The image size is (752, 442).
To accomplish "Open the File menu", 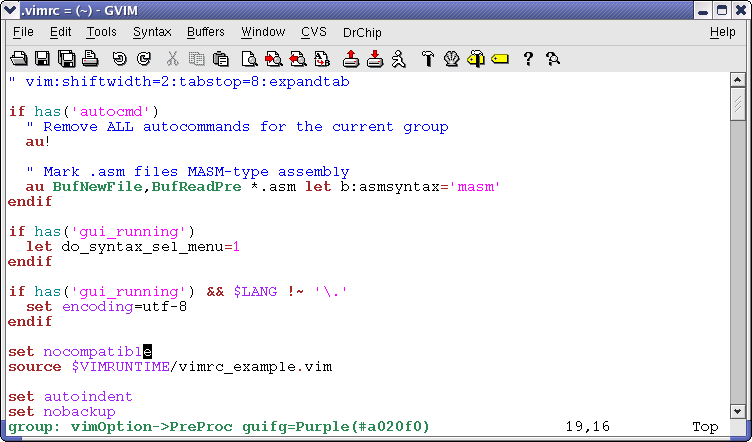I will [x=23, y=32].
